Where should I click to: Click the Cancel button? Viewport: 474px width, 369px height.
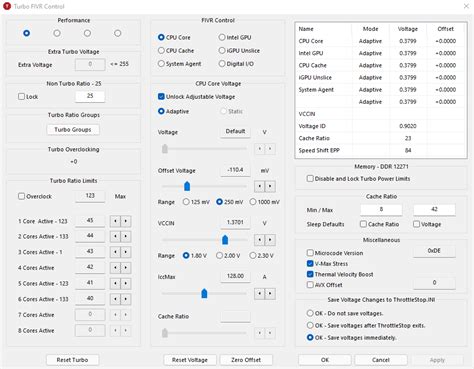coord(381,360)
